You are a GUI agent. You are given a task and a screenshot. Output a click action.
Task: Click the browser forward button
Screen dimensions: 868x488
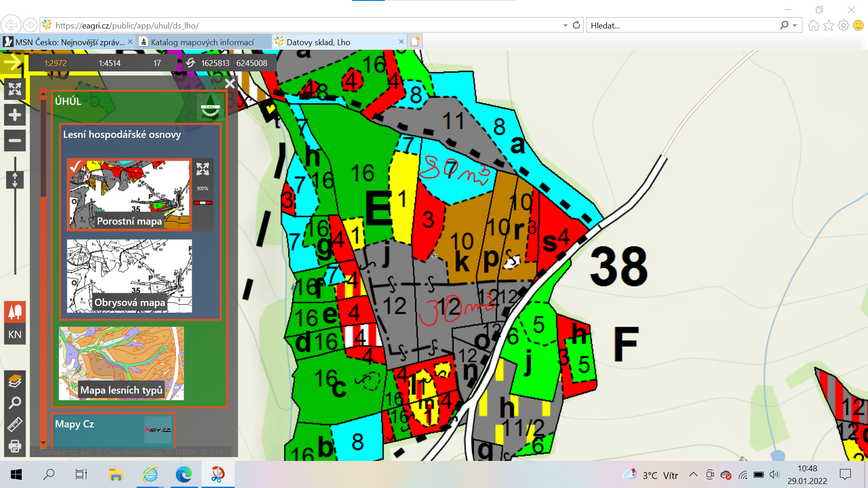click(x=30, y=25)
